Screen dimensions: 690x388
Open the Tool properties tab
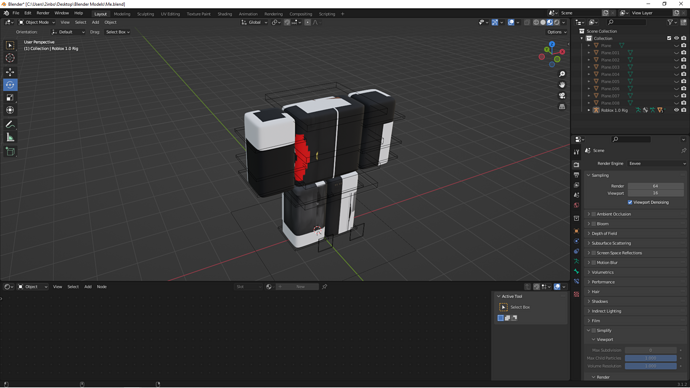pyautogui.click(x=576, y=152)
